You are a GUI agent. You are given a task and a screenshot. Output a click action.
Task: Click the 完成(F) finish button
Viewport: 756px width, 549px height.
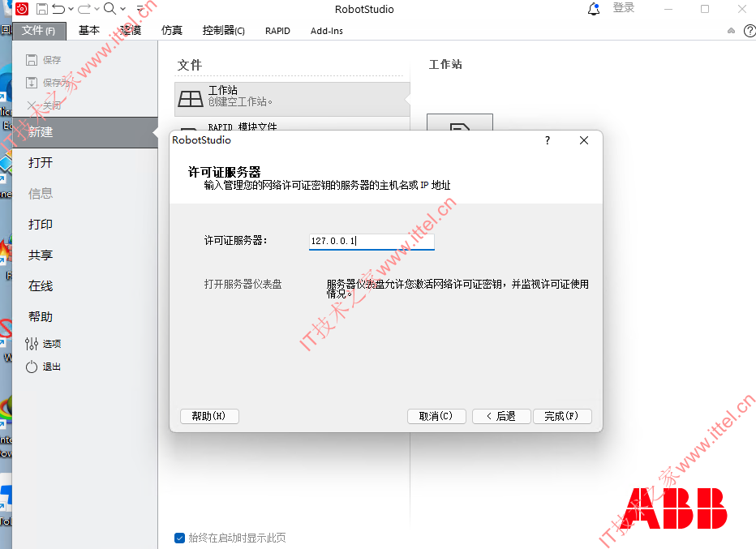coord(562,416)
